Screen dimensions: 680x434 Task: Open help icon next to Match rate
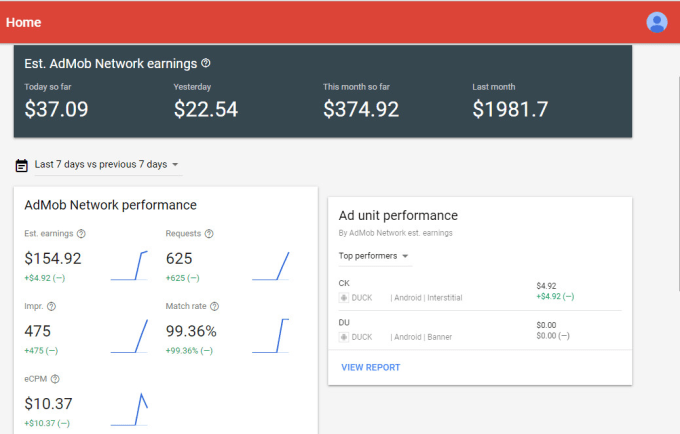pyautogui.click(x=214, y=307)
